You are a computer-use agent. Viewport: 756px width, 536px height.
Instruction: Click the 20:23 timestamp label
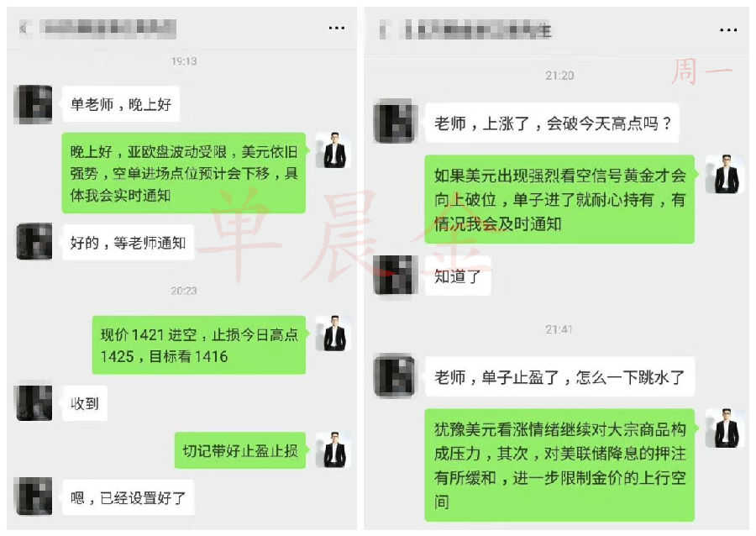(184, 291)
